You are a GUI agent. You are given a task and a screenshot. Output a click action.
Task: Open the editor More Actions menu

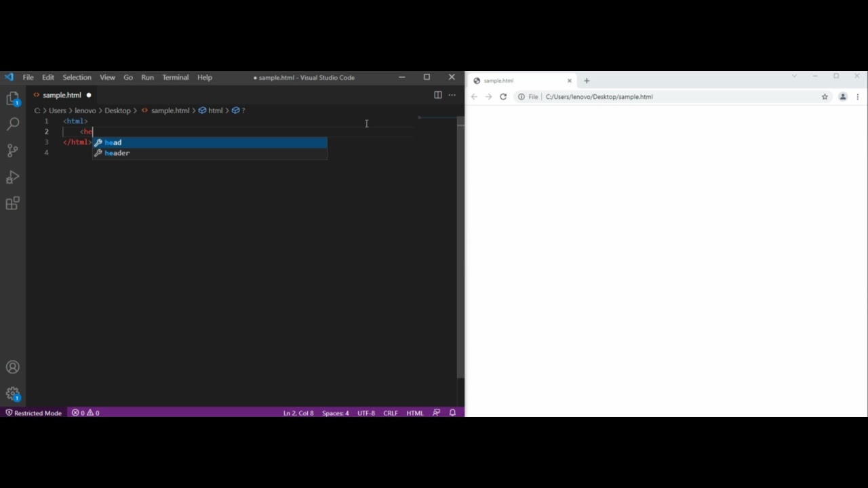(x=452, y=95)
